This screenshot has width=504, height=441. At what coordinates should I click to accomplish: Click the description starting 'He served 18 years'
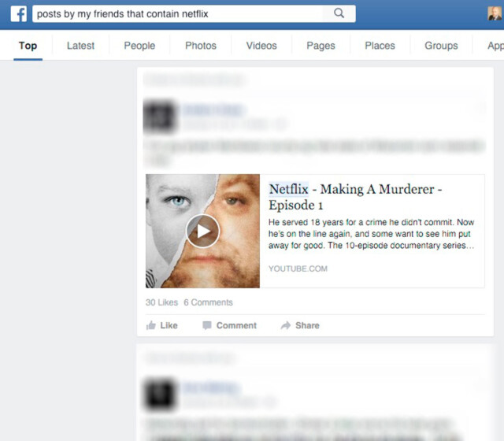pyautogui.click(x=371, y=234)
